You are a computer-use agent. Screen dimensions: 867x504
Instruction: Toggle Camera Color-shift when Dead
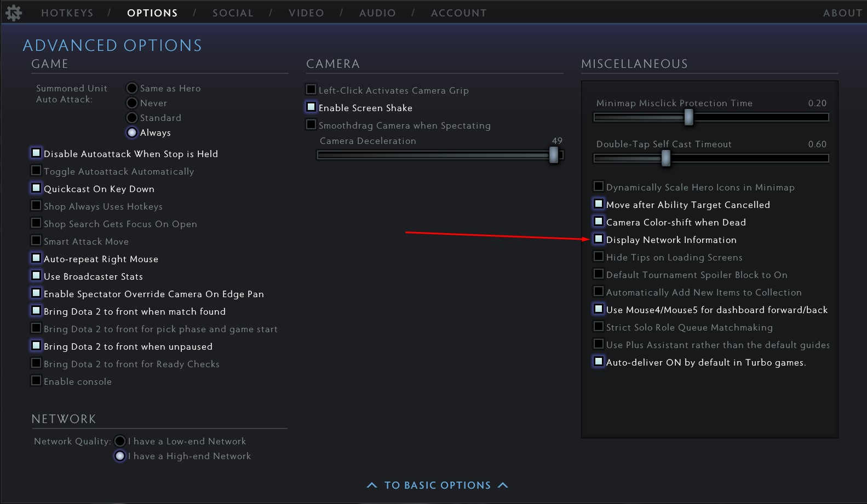pyautogui.click(x=599, y=222)
